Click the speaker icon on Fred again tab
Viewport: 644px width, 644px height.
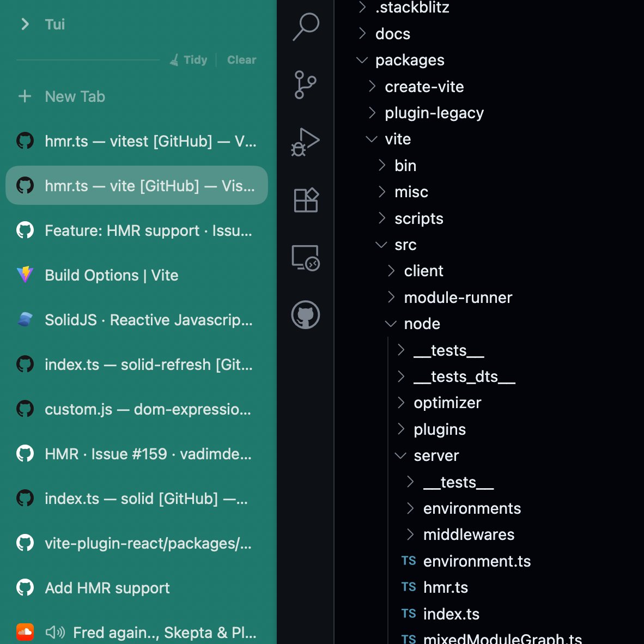tap(55, 632)
